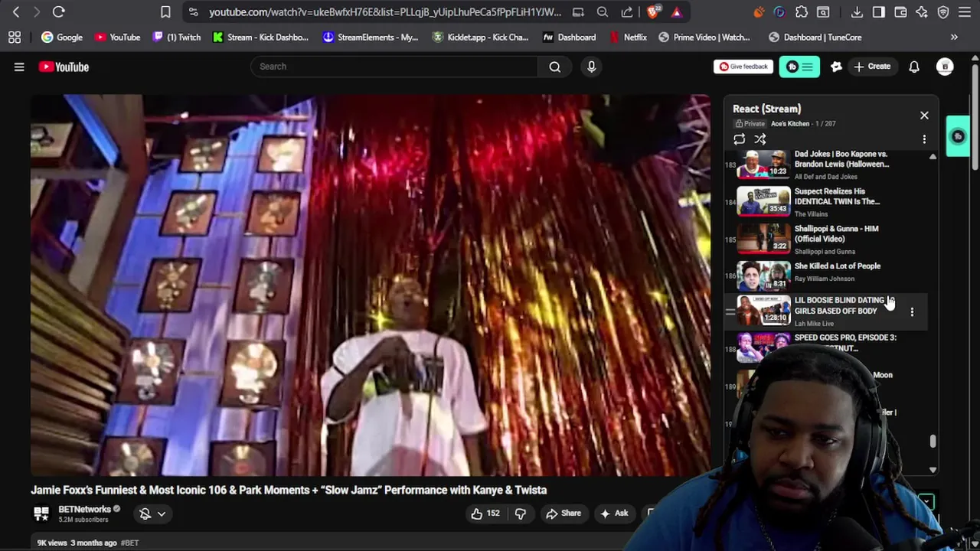Click the BETNetworks channel avatar
Screen dimensions: 980x551
pos(41,514)
